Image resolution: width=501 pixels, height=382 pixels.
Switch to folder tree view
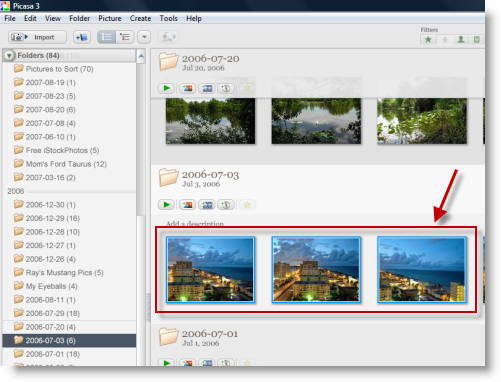click(125, 37)
